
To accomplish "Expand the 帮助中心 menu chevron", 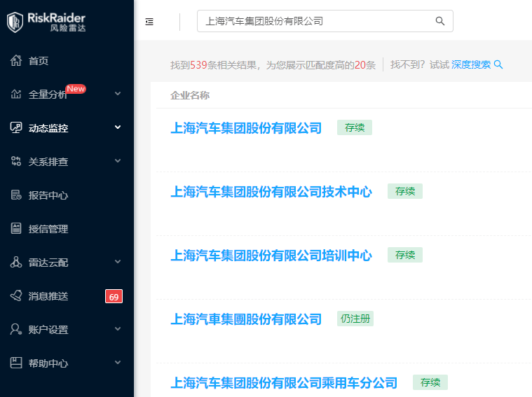I will pos(118,362).
